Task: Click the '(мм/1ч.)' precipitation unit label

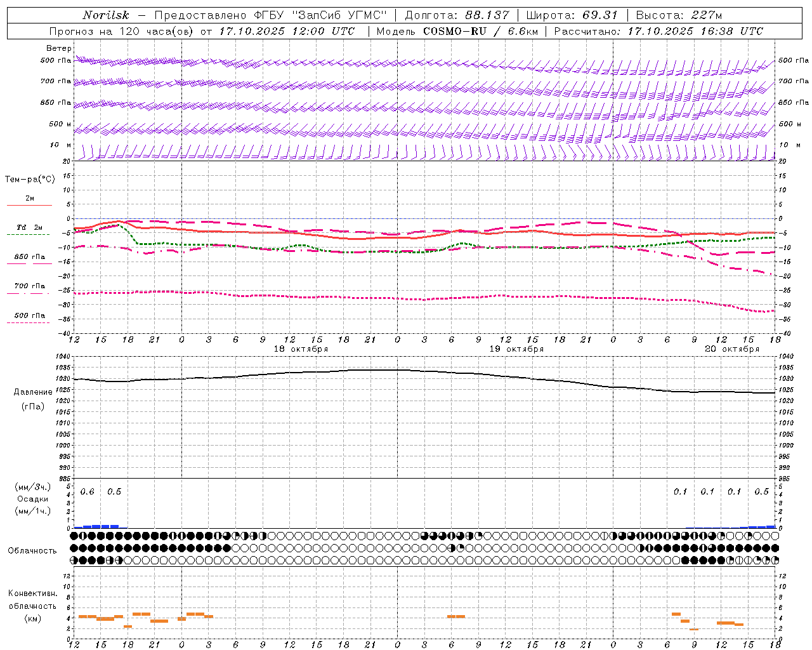Action: click(x=32, y=511)
